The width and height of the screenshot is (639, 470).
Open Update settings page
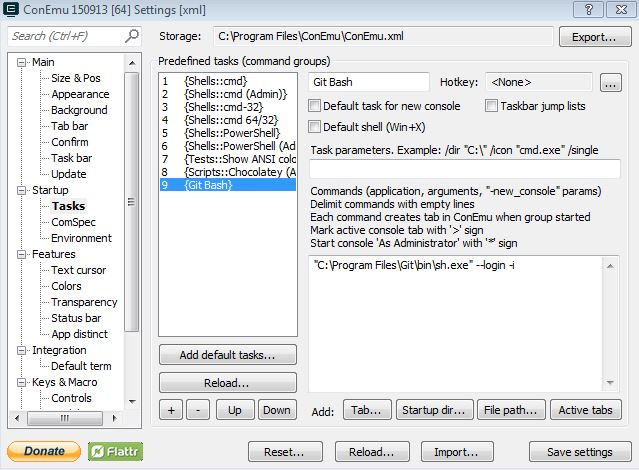pyautogui.click(x=69, y=174)
